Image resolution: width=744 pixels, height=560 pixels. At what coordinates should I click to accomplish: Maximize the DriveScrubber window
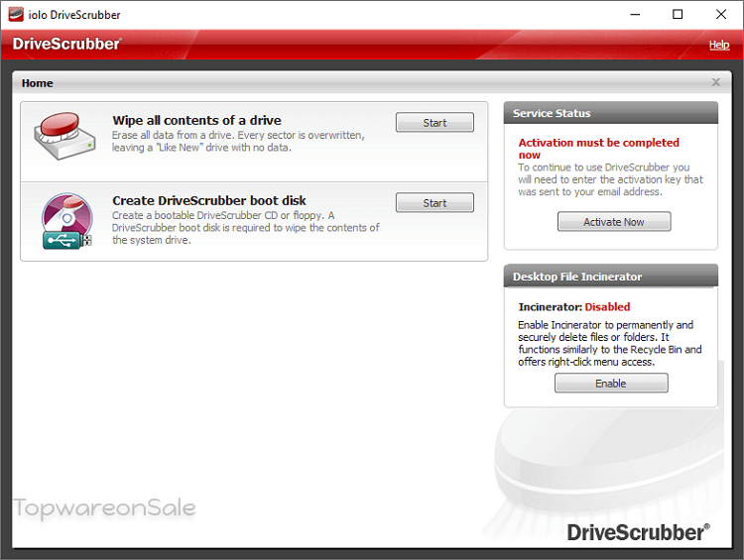pyautogui.click(x=678, y=14)
